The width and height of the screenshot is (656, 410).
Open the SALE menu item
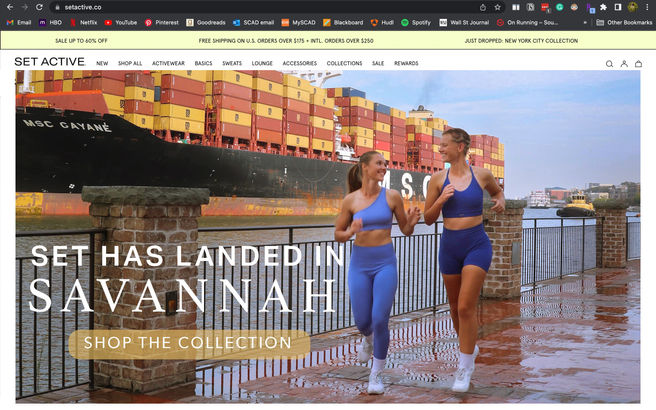pos(378,63)
